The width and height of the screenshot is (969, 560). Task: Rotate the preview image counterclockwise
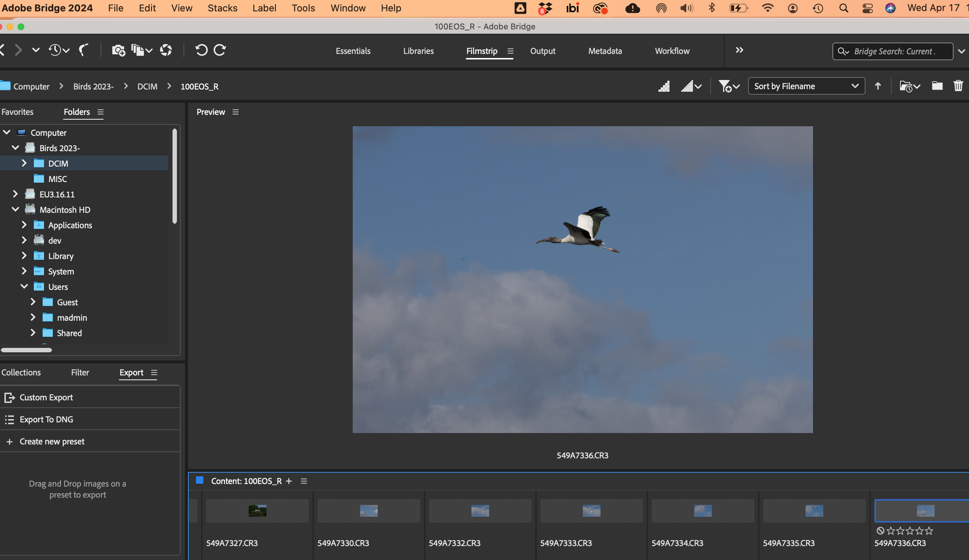pos(201,50)
